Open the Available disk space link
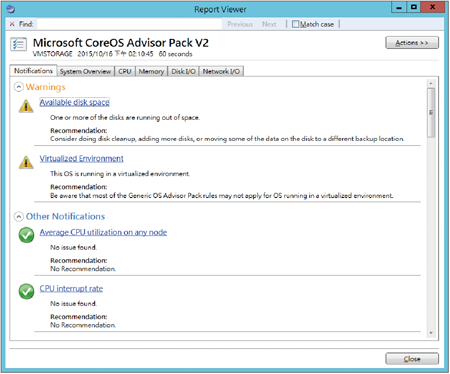 coord(75,102)
